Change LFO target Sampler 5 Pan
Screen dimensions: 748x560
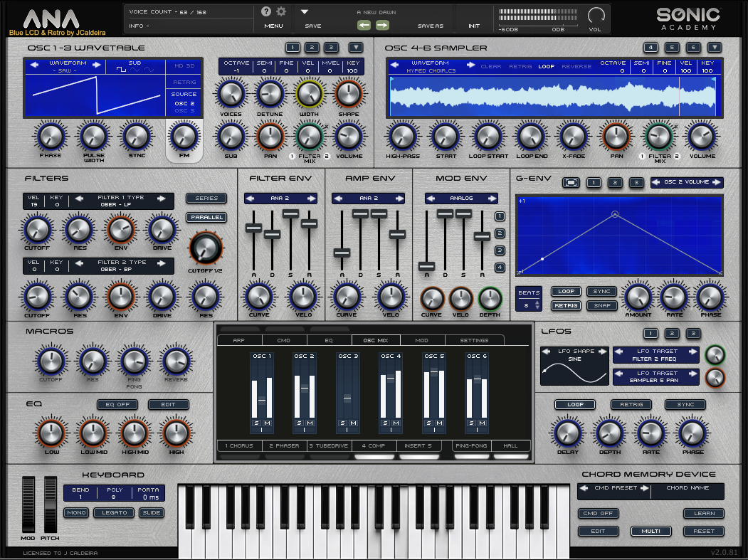pyautogui.click(x=656, y=377)
